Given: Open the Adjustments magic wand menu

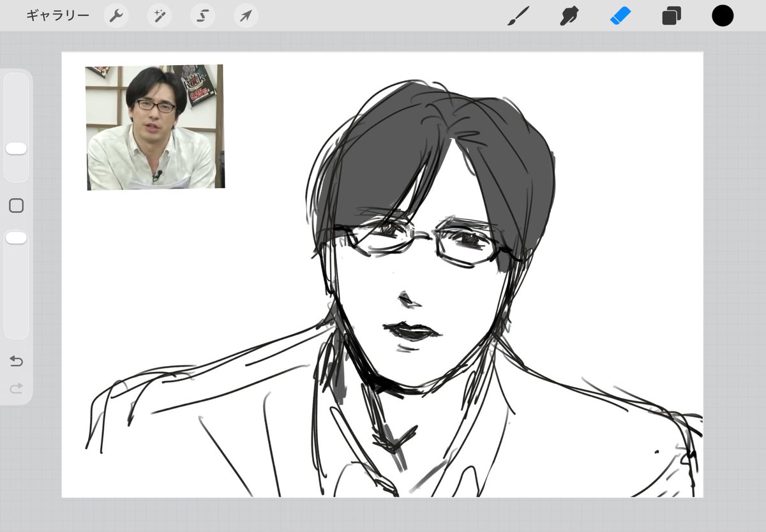Looking at the screenshot, I should [159, 16].
